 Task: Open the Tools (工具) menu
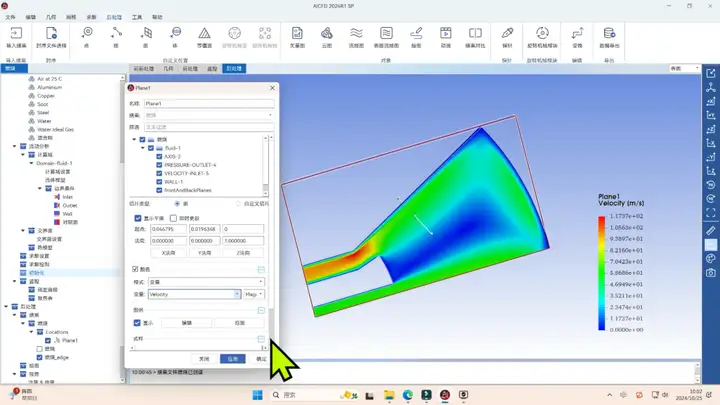coord(137,17)
